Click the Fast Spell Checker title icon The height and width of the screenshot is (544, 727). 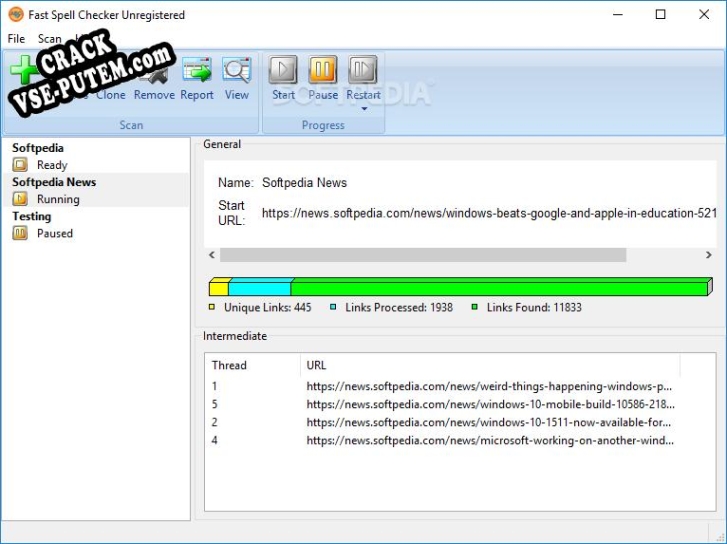click(x=16, y=14)
